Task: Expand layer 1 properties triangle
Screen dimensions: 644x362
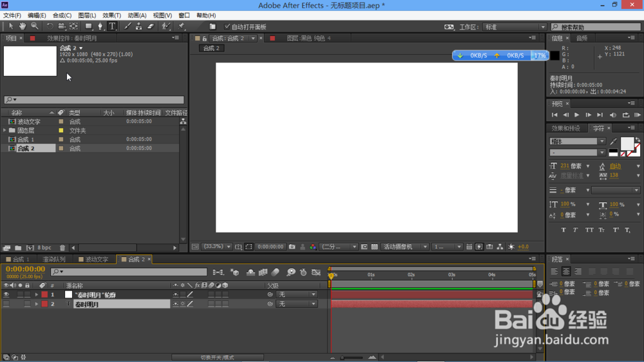Action: [37, 294]
